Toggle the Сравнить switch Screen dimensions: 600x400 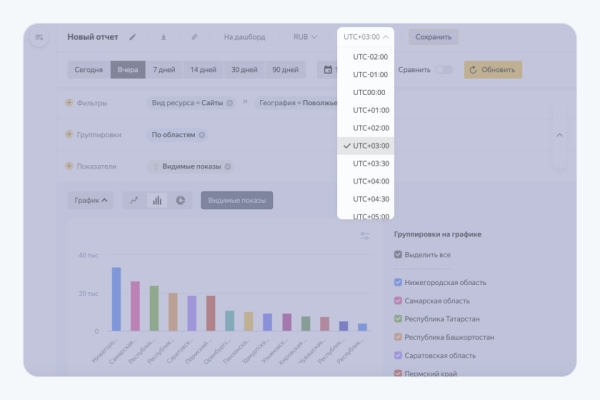pyautogui.click(x=443, y=70)
